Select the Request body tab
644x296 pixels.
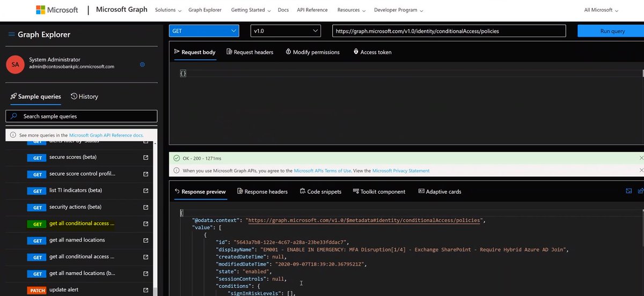point(195,52)
